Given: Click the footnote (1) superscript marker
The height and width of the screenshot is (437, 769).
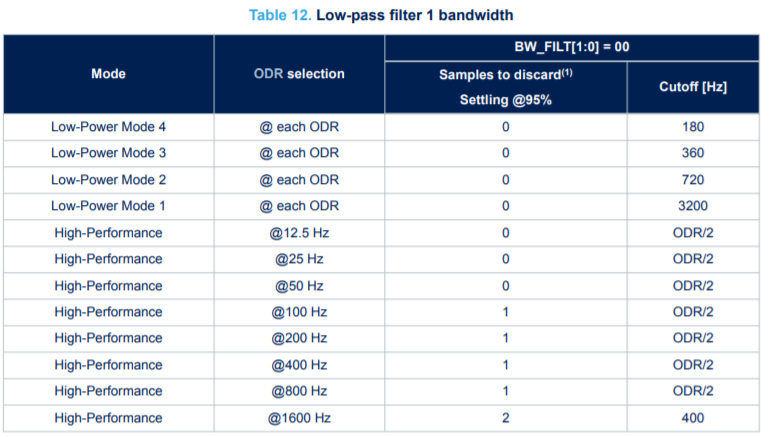Looking at the screenshot, I should coord(567,72).
